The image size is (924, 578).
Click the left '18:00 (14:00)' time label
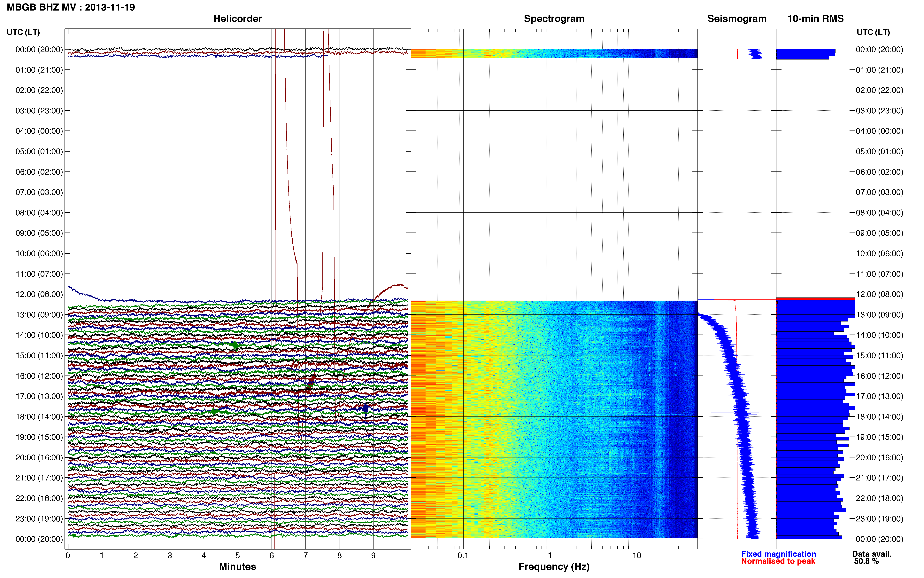pyautogui.click(x=39, y=417)
